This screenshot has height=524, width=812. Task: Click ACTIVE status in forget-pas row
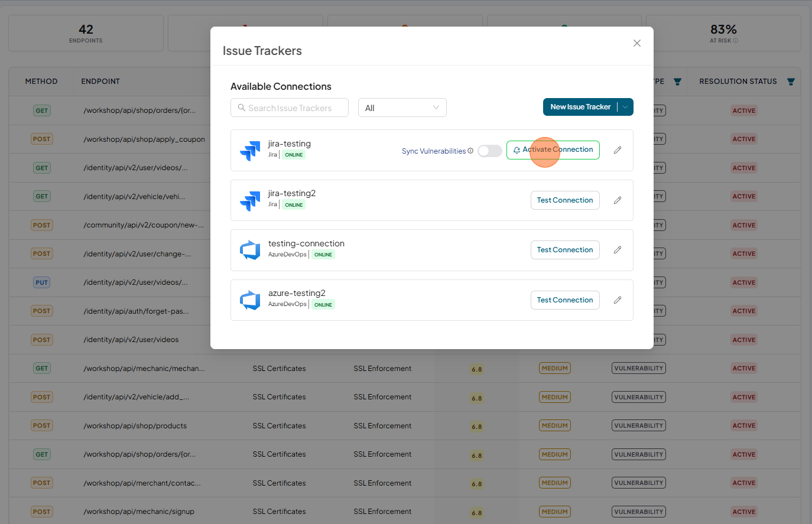coord(744,311)
